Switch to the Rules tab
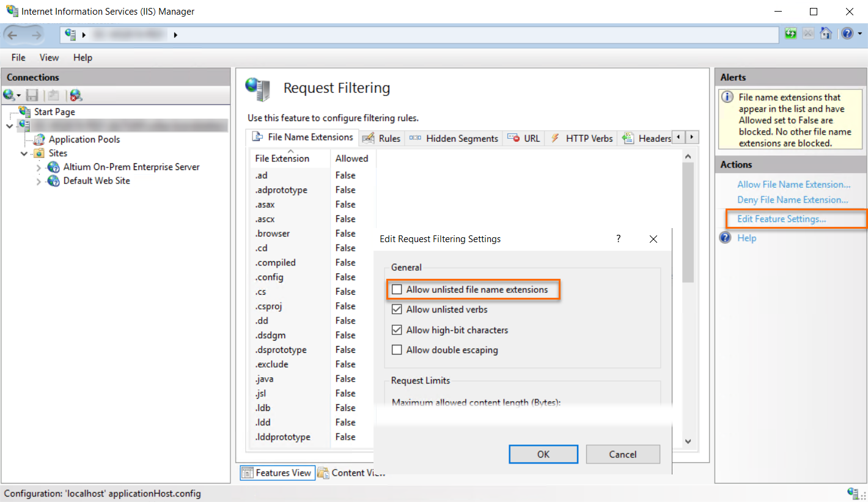Image resolution: width=868 pixels, height=502 pixels. click(381, 138)
